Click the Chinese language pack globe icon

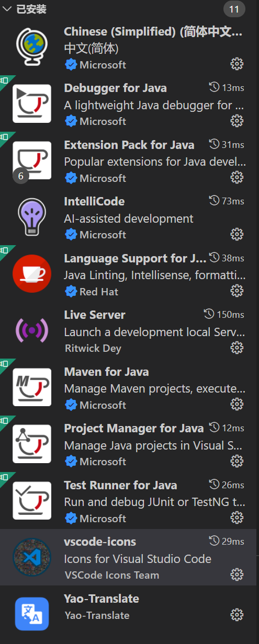point(32,47)
